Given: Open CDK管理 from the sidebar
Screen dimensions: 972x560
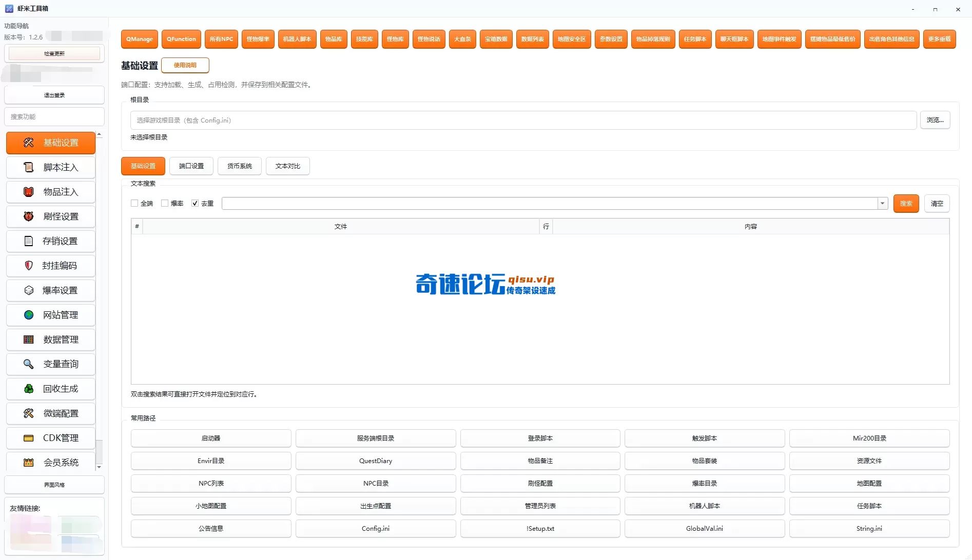Looking at the screenshot, I should [50, 437].
